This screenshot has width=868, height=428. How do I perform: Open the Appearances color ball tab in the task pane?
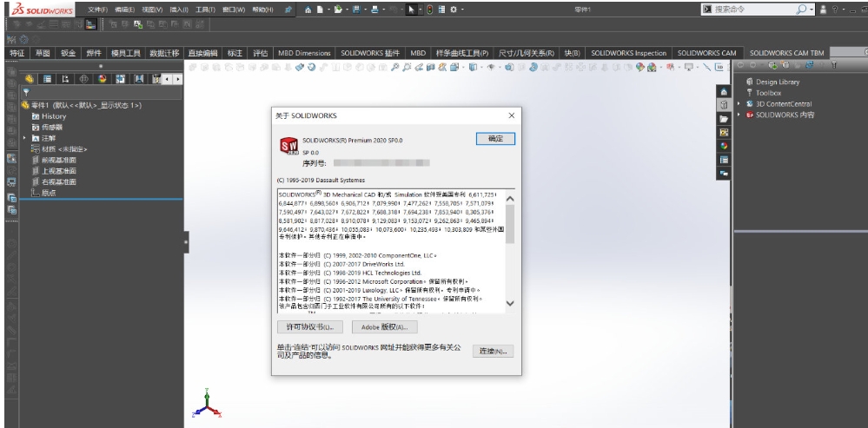(x=724, y=146)
